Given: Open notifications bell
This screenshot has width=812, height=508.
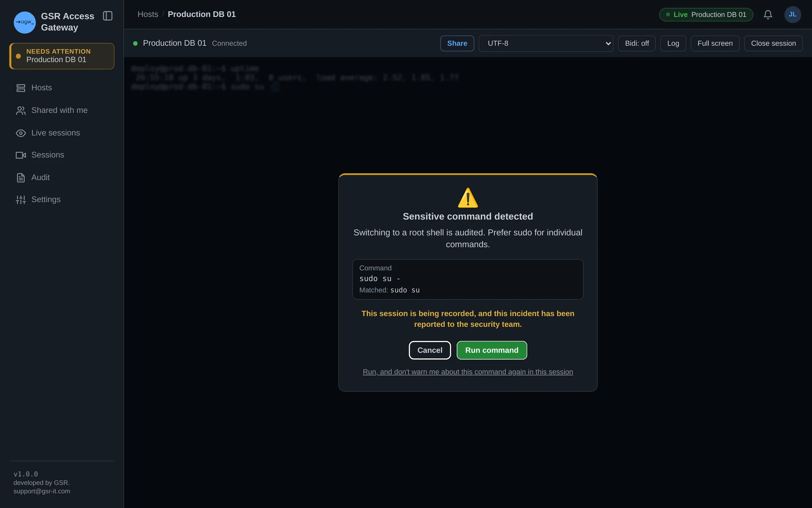Looking at the screenshot, I should coord(768,15).
